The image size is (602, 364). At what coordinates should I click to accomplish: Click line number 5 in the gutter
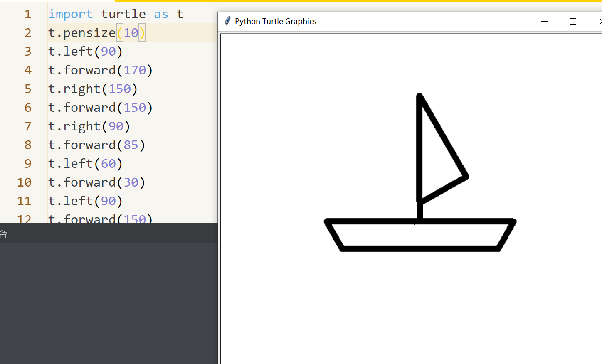pos(28,89)
